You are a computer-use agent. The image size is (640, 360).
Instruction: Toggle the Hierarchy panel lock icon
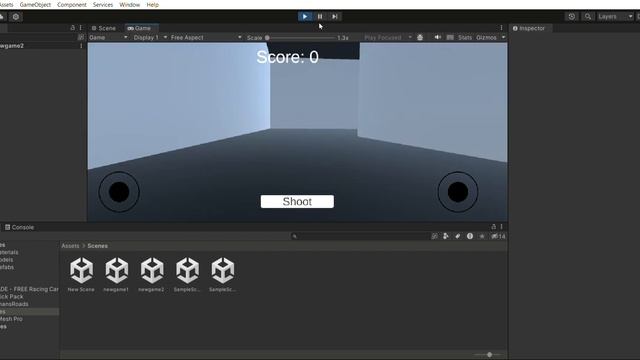[73, 28]
